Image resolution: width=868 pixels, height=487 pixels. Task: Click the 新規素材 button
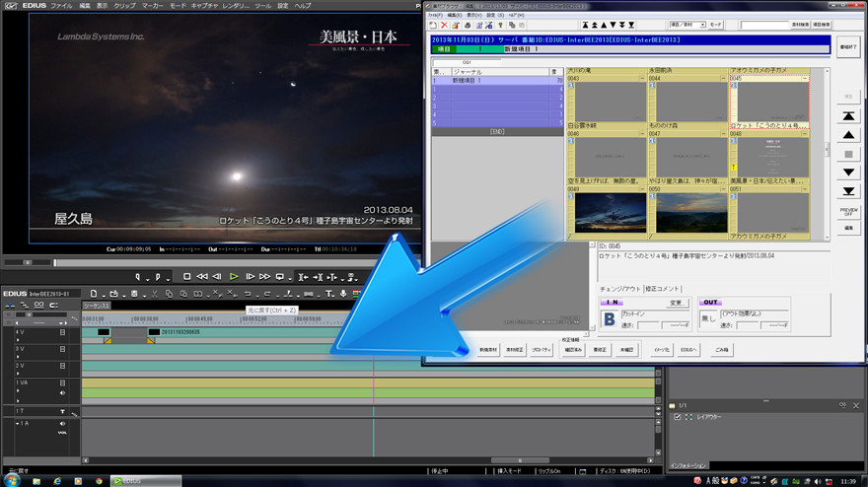tap(487, 350)
